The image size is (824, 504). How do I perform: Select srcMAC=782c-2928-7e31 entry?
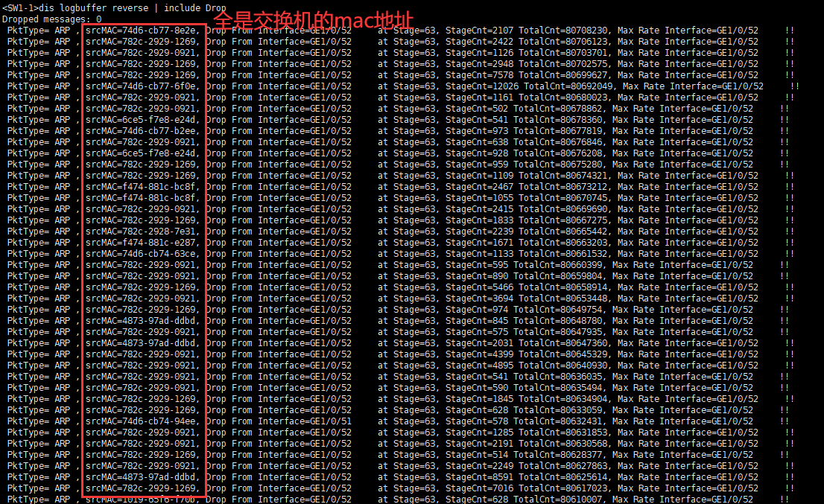click(x=142, y=232)
